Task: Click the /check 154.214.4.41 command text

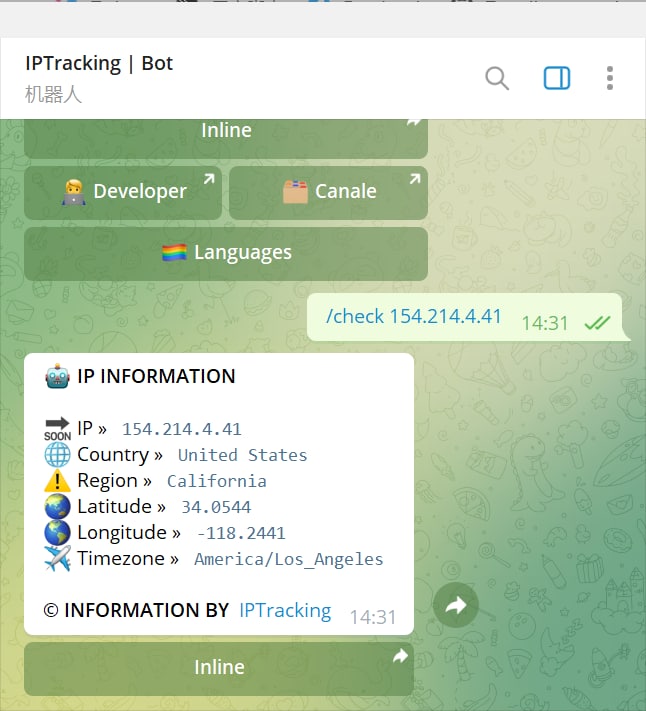Action: pyautogui.click(x=413, y=316)
